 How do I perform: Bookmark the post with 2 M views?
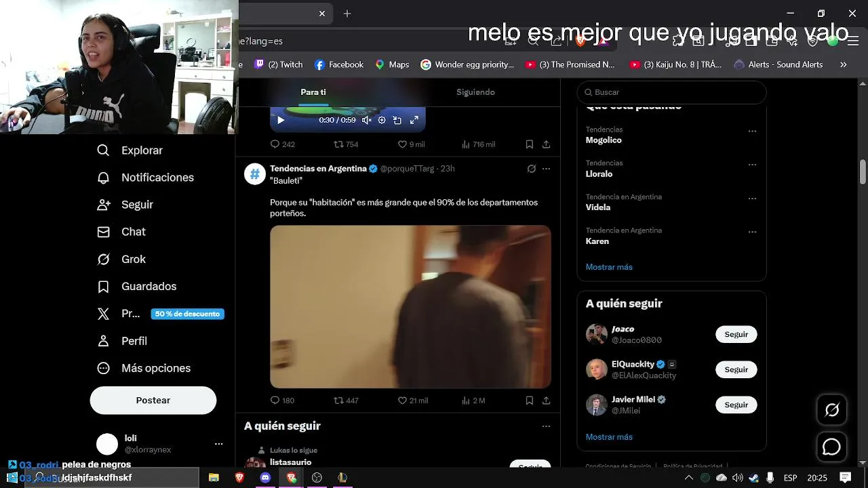click(x=529, y=401)
